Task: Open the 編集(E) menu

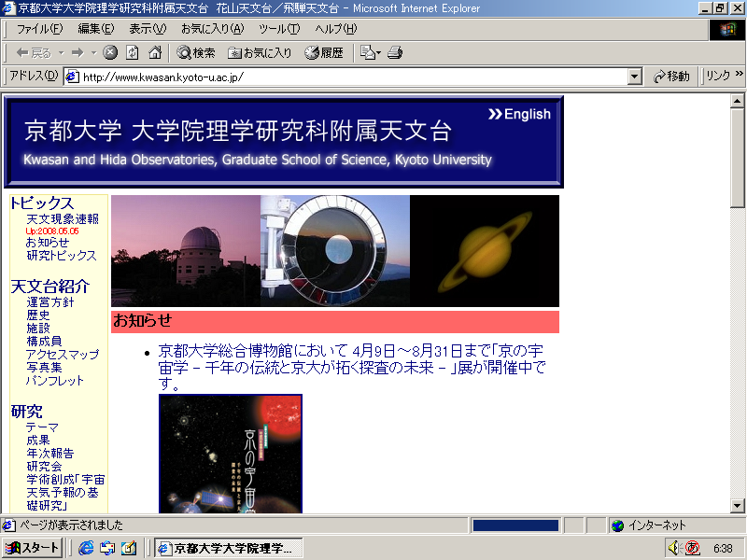Action: tap(96, 29)
